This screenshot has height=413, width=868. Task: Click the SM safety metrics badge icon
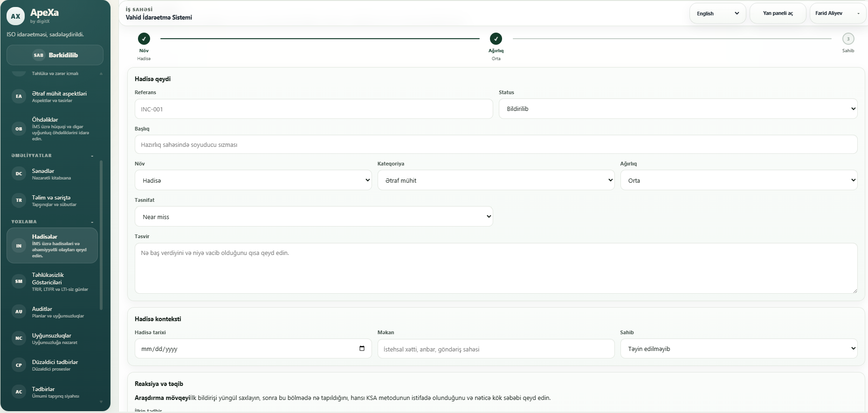[x=19, y=282]
